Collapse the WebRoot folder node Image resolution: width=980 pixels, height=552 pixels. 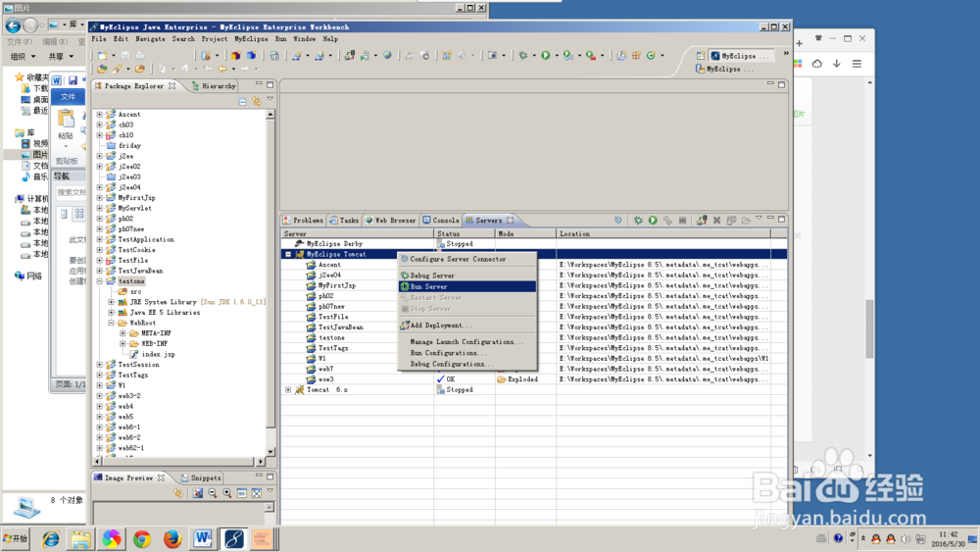point(112,323)
